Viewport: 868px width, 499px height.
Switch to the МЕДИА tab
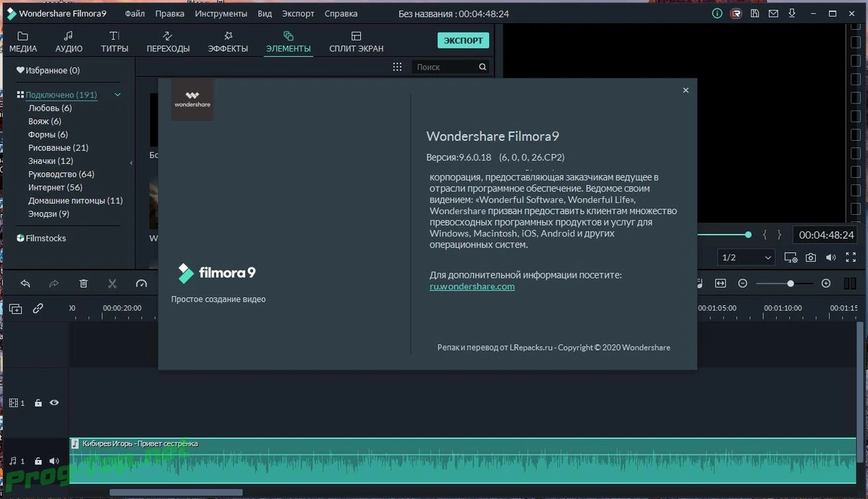(x=23, y=42)
